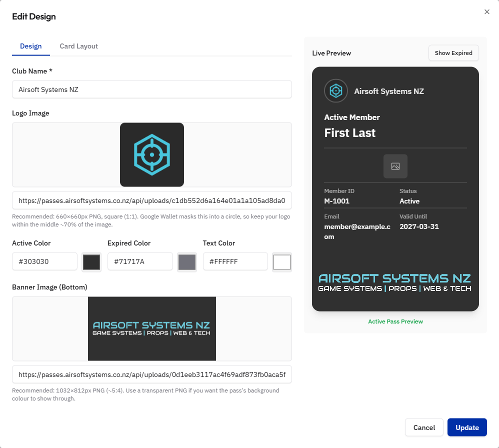499x448 pixels.
Task: Open the Card Layout tab
Action: pyautogui.click(x=78, y=46)
